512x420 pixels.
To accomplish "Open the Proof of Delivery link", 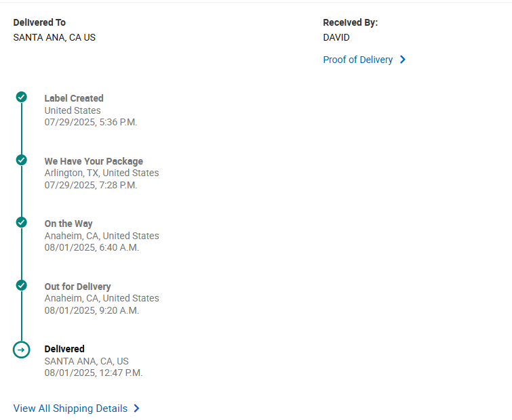I will pos(357,60).
